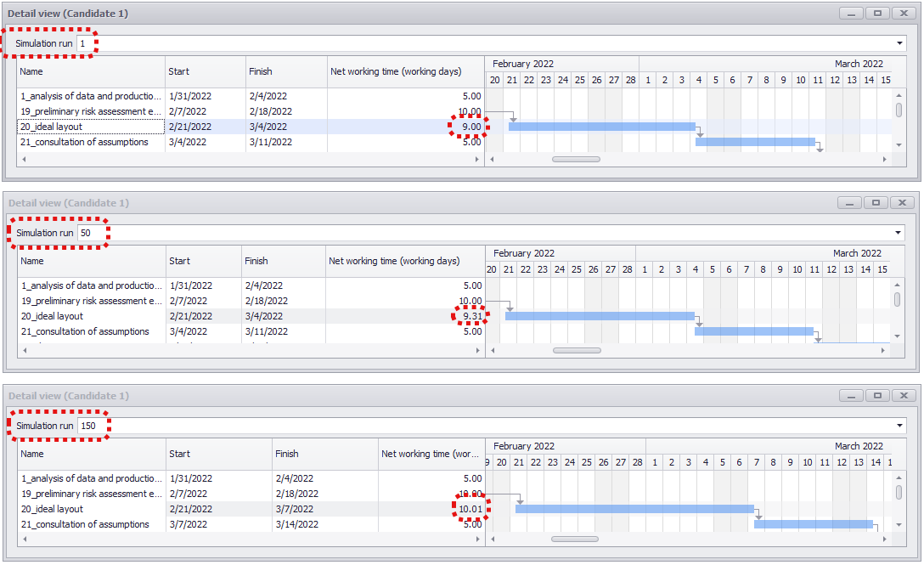Open dropdown arrow for Simulation run 150

899,426
